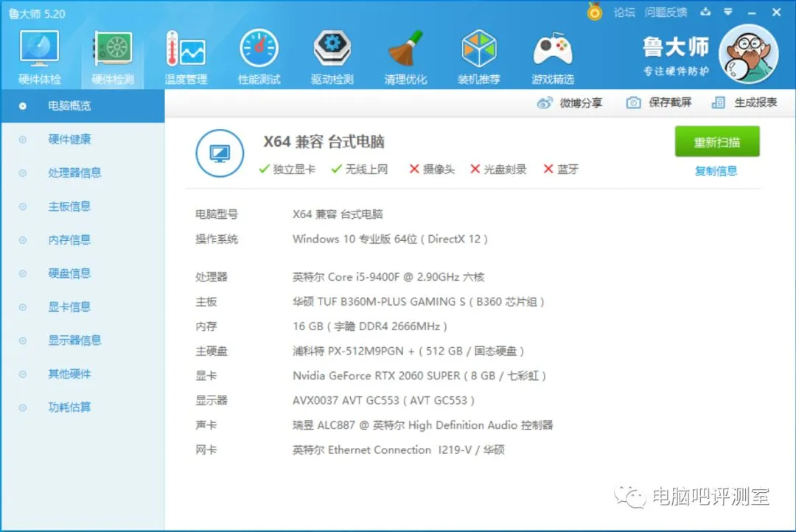The height and width of the screenshot is (532, 796).
Task: Click the report icon for 生成报表
Action: tap(719, 102)
